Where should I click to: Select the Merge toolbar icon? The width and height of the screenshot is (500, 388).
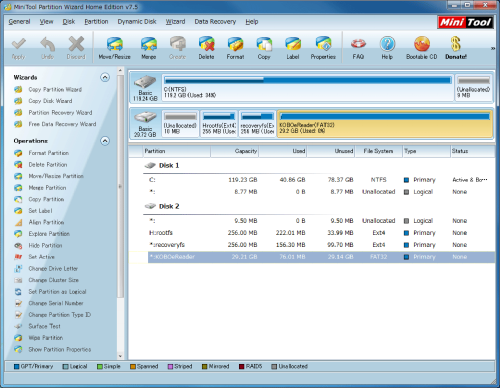[149, 44]
